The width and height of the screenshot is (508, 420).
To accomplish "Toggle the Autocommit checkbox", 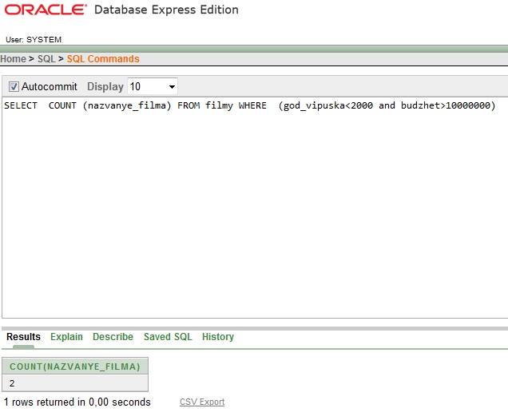I will pyautogui.click(x=14, y=87).
